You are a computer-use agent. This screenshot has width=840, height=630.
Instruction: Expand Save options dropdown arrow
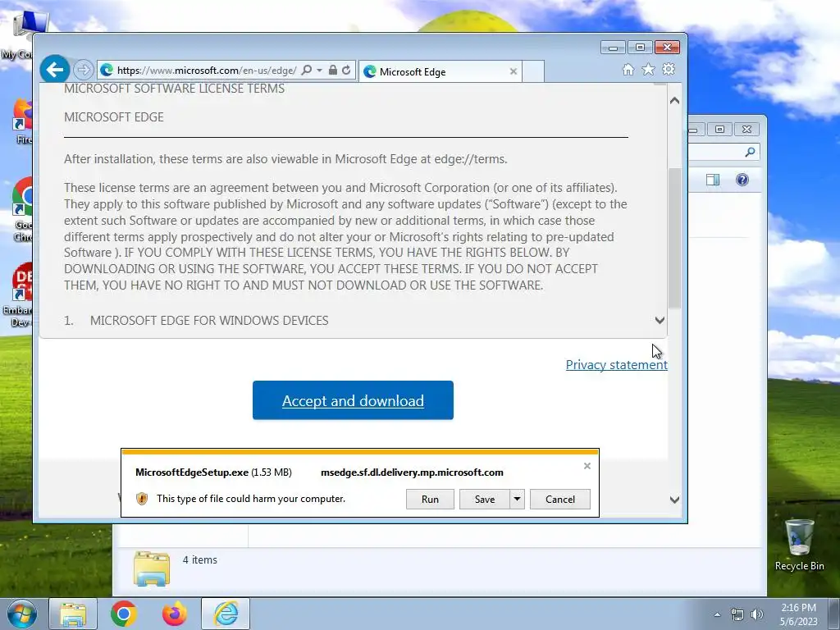(x=517, y=500)
